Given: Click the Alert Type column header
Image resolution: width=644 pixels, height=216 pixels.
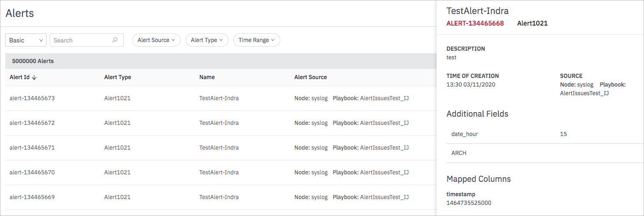Looking at the screenshot, I should tap(118, 77).
